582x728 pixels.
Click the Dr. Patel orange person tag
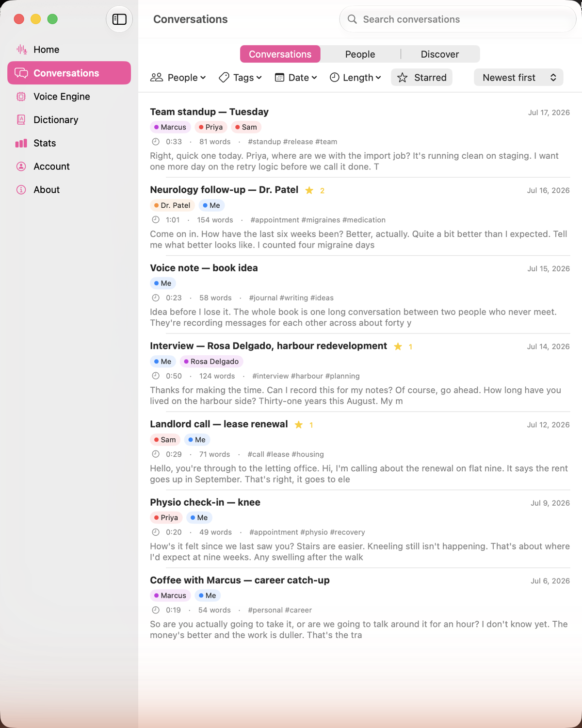point(172,205)
